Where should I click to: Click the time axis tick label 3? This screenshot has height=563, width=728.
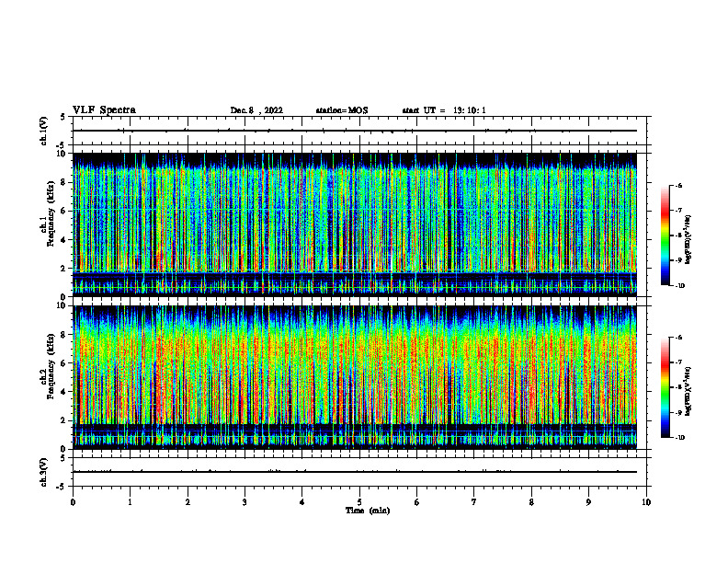[x=245, y=502]
